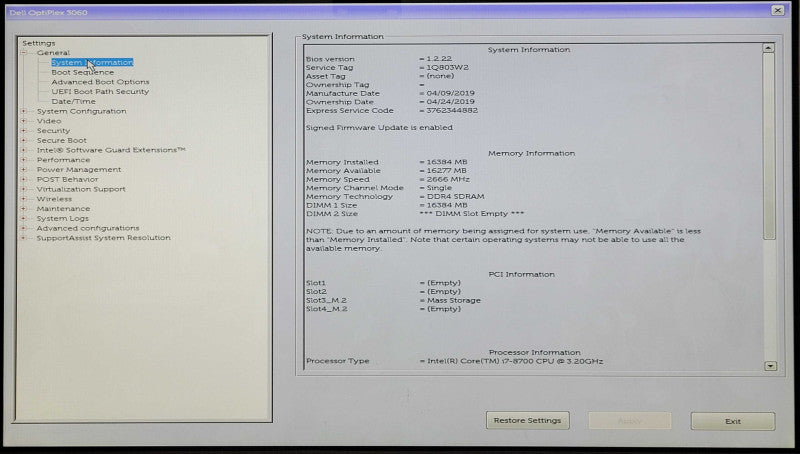Select the Secure Boot category label
Screen dimensions: 800x454
[x=62, y=140]
